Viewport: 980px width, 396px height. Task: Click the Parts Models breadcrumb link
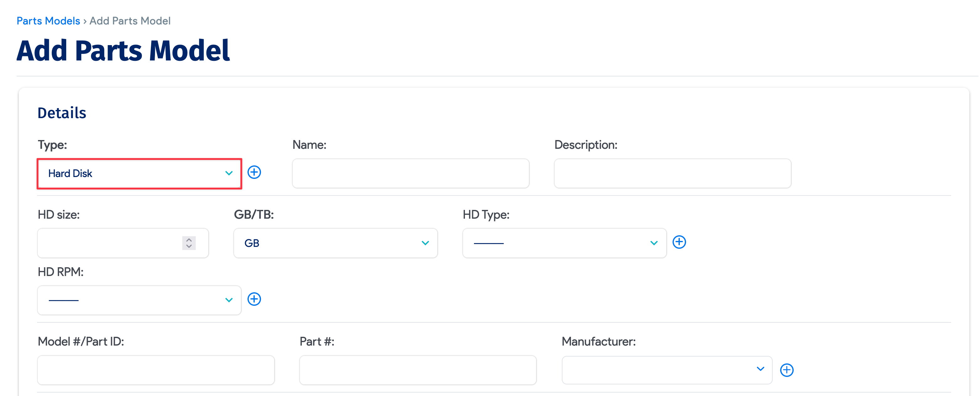click(x=48, y=21)
